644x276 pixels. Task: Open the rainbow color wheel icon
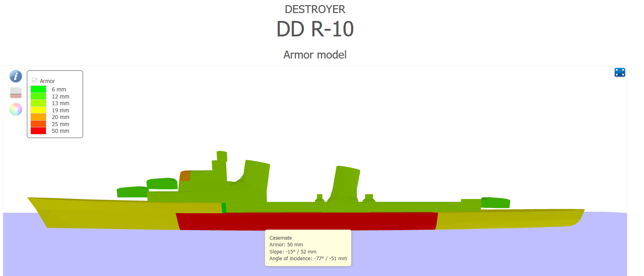pos(16,109)
